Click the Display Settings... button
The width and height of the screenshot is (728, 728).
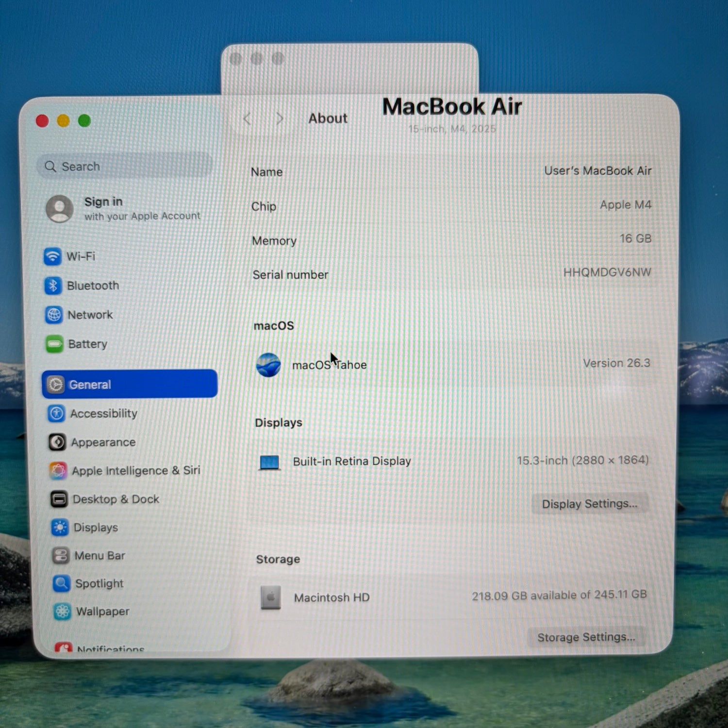tap(590, 504)
